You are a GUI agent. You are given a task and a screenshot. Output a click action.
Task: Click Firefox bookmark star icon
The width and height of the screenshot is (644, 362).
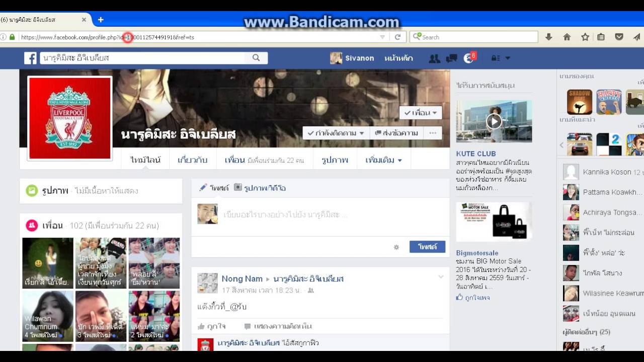click(x=585, y=37)
